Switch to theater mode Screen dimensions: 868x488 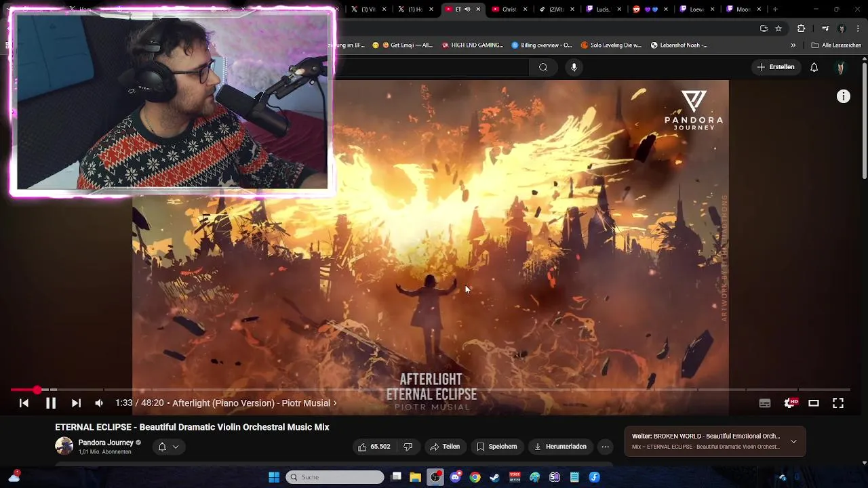(x=814, y=403)
